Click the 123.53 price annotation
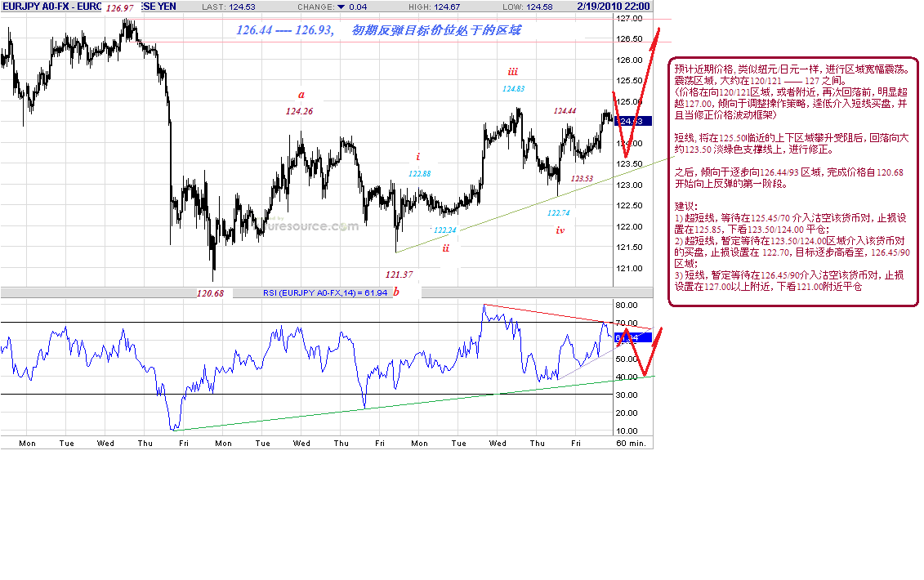Viewport: 924px width, 580px height. coord(582,179)
